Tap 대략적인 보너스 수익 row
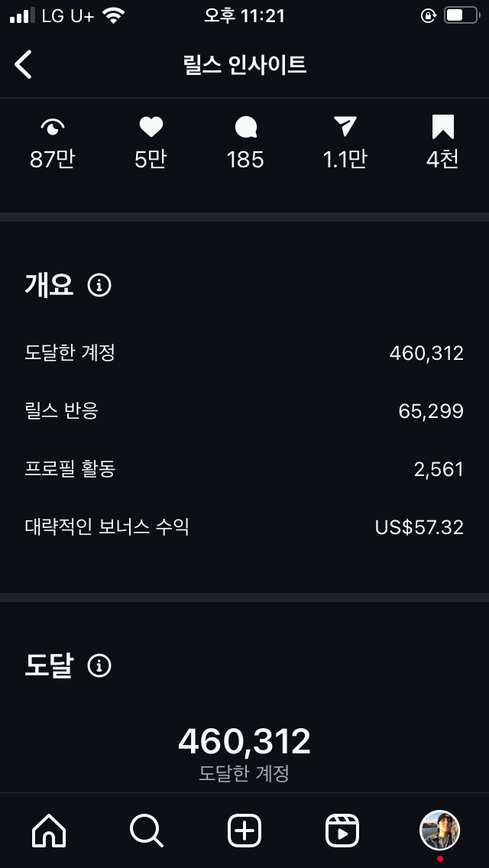Image resolution: width=489 pixels, height=868 pixels. click(x=244, y=527)
